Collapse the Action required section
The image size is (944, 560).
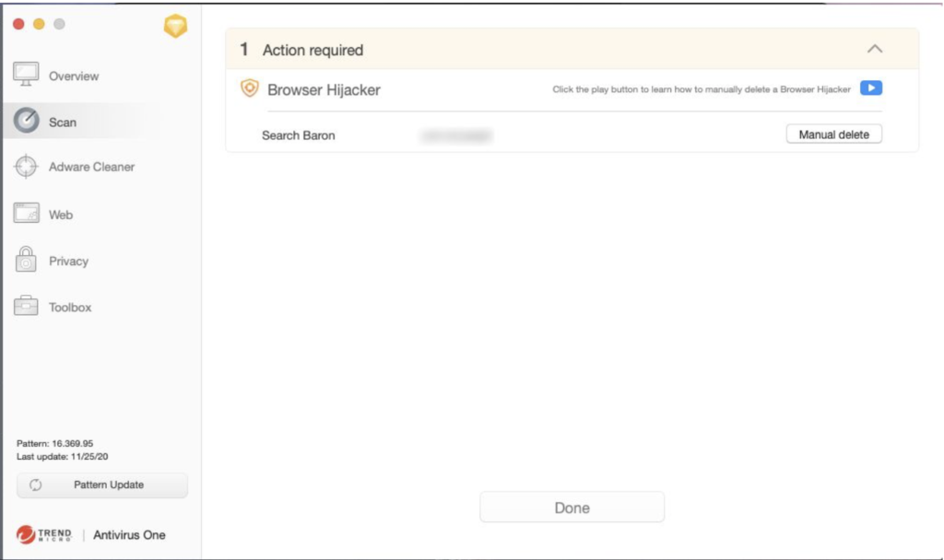click(x=875, y=50)
